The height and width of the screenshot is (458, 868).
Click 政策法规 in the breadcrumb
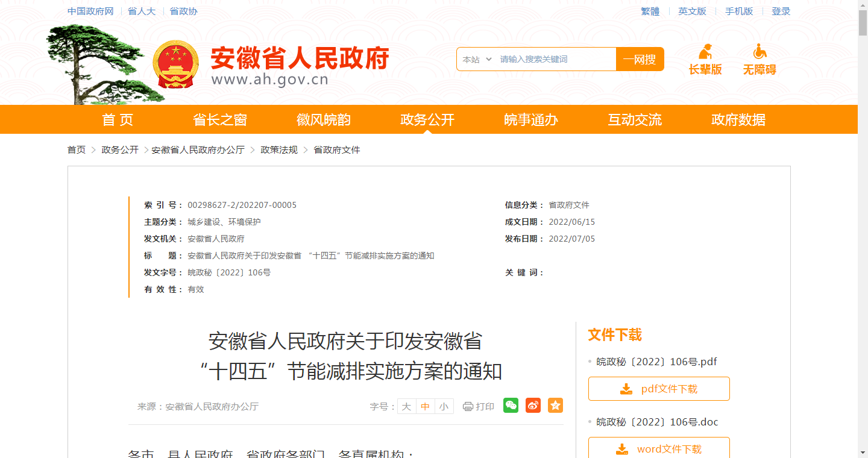click(278, 150)
